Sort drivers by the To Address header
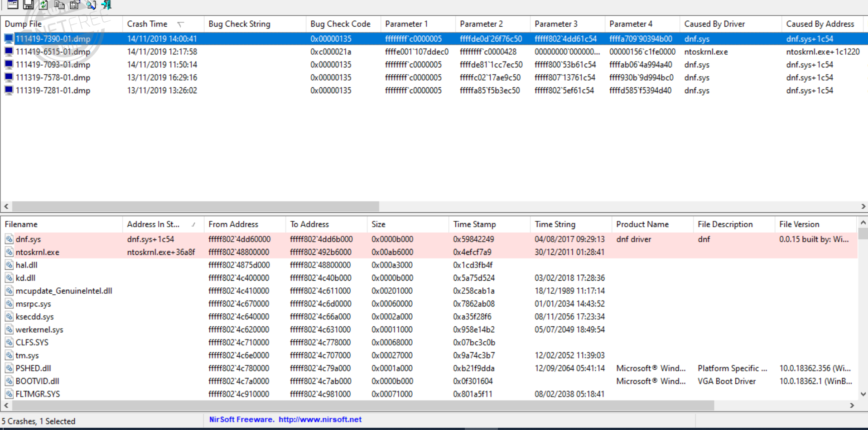 coord(326,224)
